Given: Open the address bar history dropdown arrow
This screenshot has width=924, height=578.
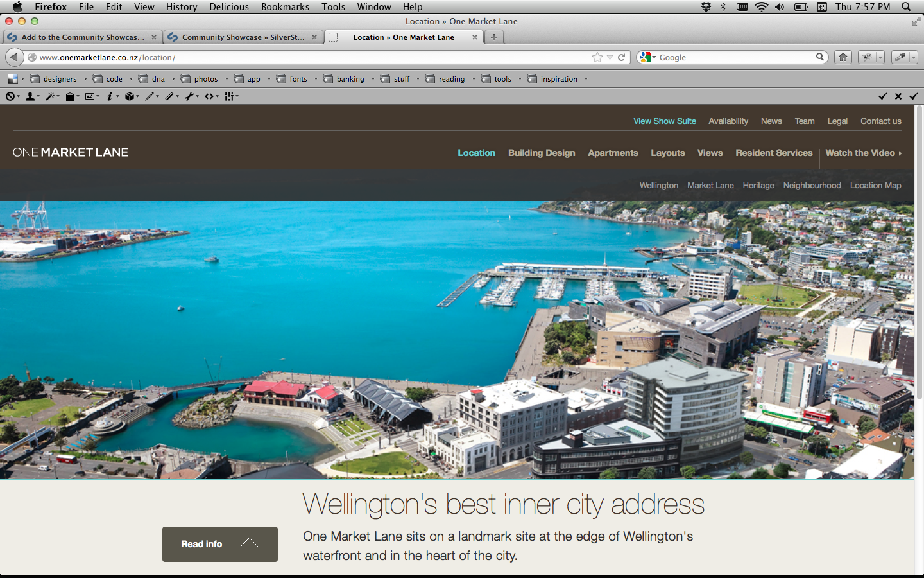Looking at the screenshot, I should (x=610, y=58).
